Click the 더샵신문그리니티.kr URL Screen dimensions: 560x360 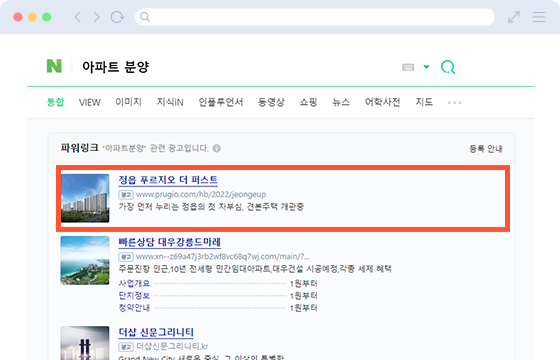(x=172, y=346)
